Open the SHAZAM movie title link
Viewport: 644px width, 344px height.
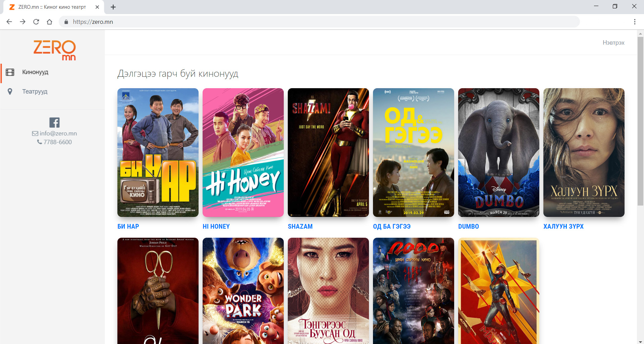[x=300, y=226]
